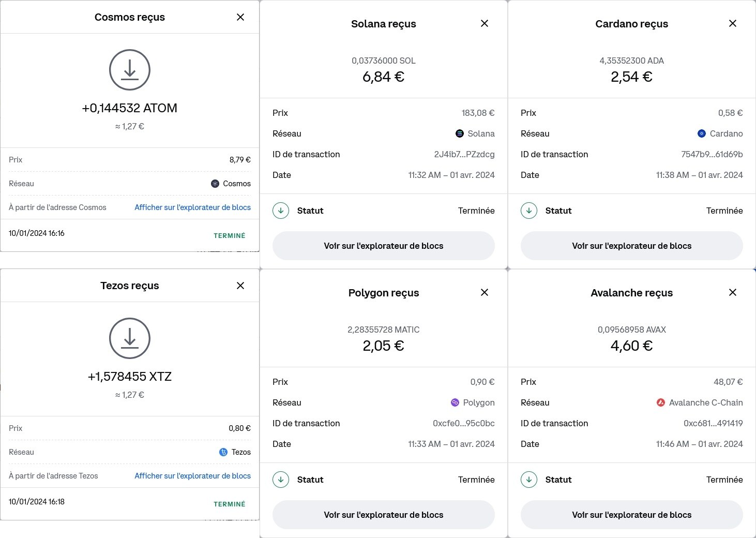
Task: Open block explorer link for Cosmos address
Action: [x=193, y=207]
